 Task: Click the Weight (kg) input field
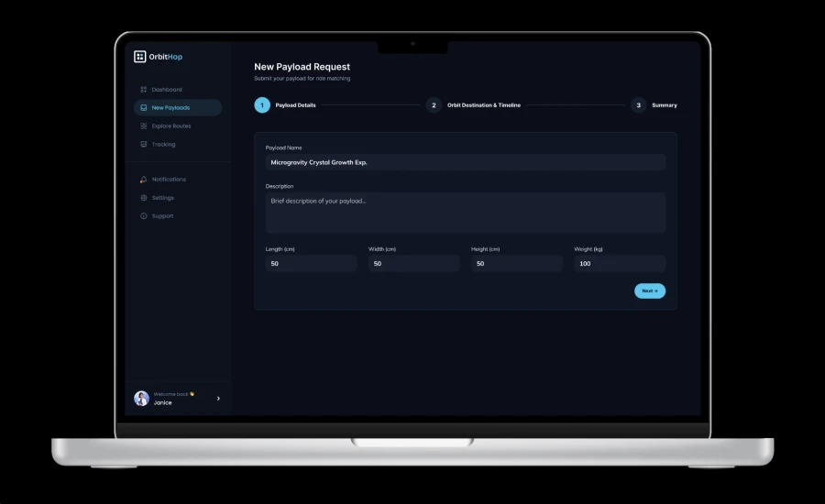(620, 264)
